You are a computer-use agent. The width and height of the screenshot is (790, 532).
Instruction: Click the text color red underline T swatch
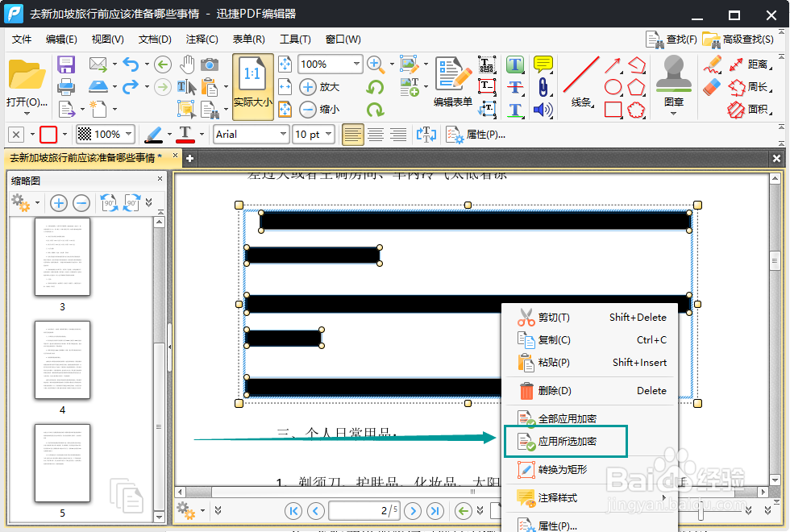pyautogui.click(x=185, y=135)
